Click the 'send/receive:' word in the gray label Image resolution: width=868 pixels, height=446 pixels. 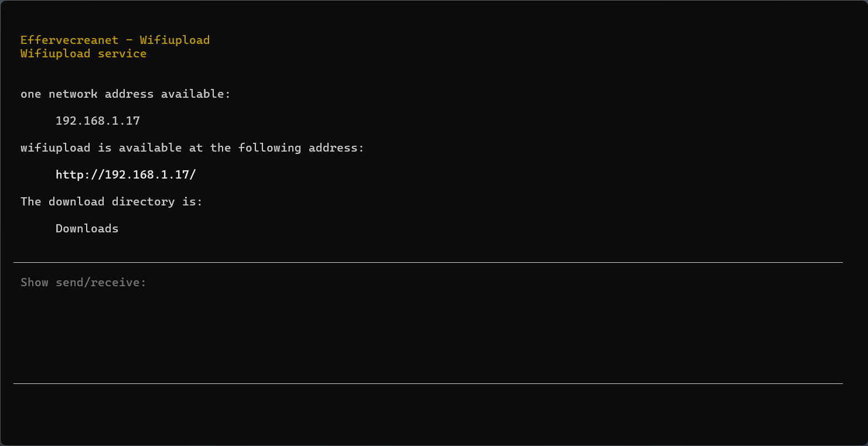[x=101, y=282]
